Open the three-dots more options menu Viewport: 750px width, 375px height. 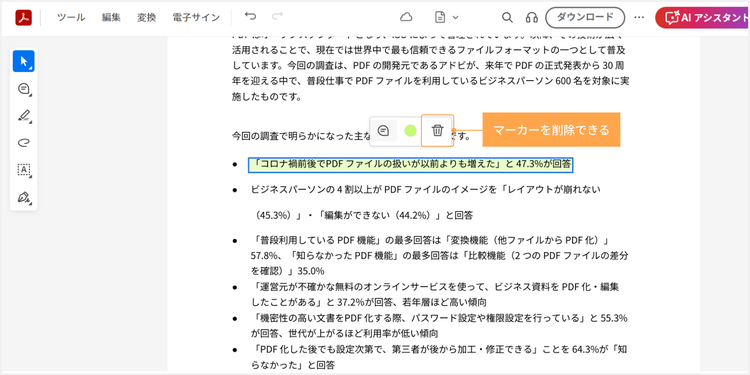pyautogui.click(x=639, y=17)
